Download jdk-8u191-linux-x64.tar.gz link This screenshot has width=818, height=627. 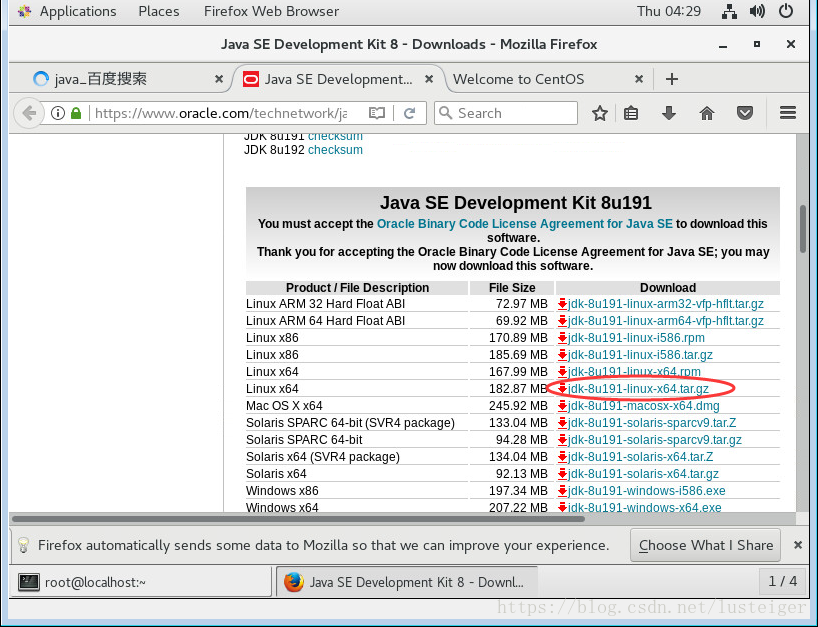[638, 389]
